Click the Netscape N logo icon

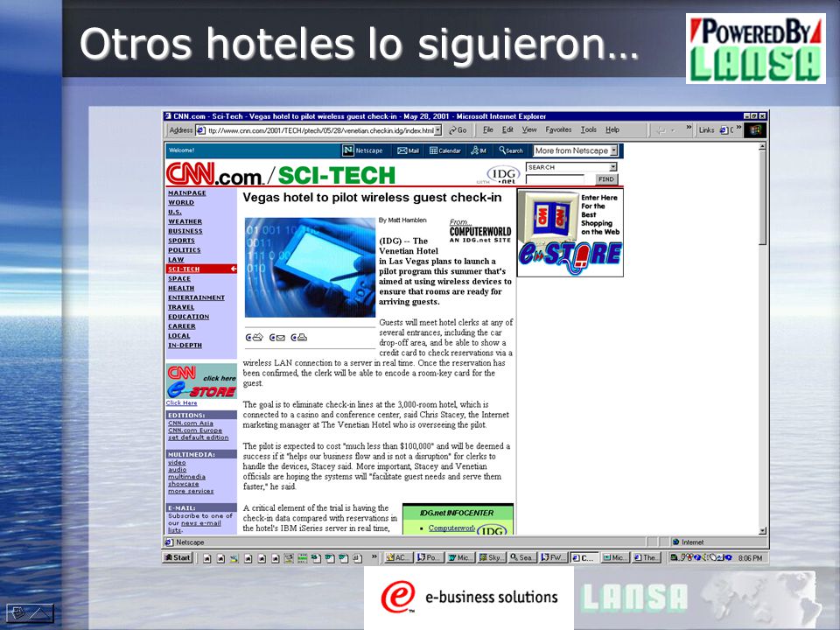click(348, 150)
